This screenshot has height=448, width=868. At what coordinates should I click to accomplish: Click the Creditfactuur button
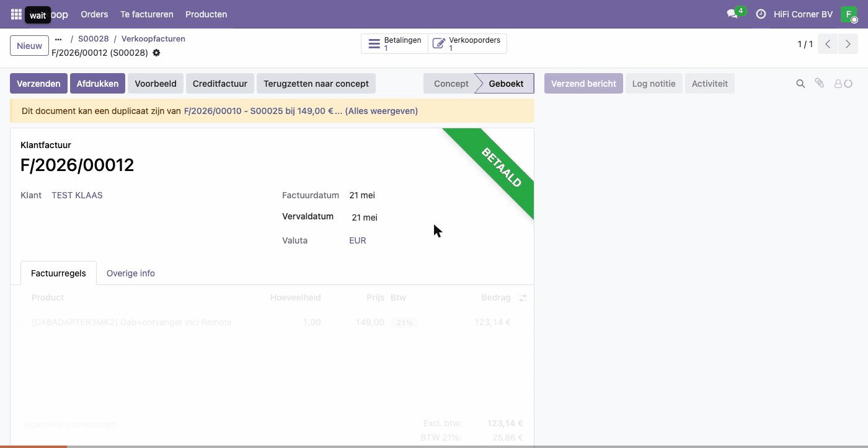[220, 84]
